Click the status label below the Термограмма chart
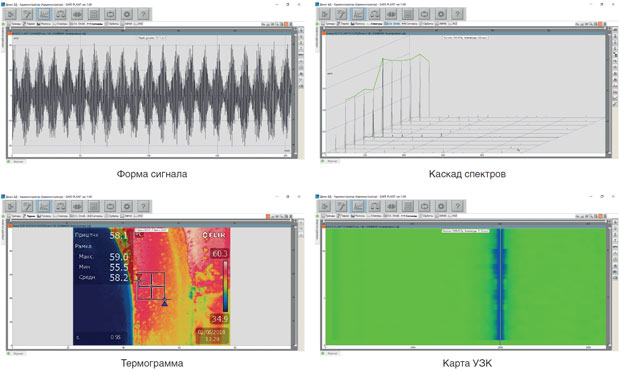This screenshot has height=372, width=620. tap(19, 353)
